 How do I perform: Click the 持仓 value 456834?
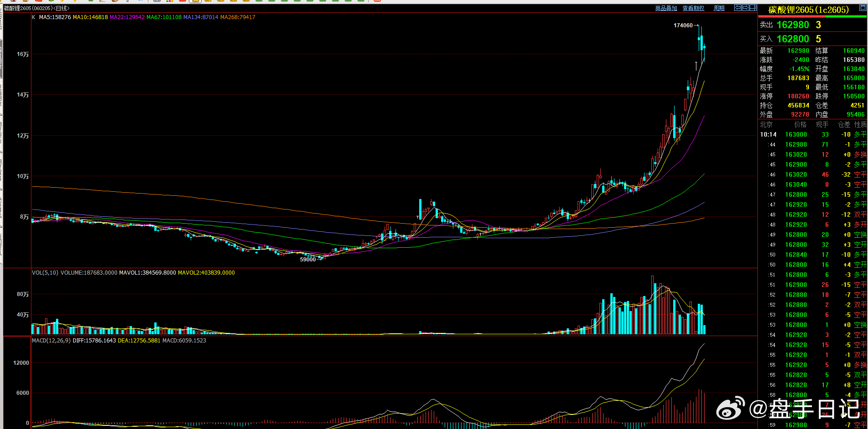click(x=798, y=106)
